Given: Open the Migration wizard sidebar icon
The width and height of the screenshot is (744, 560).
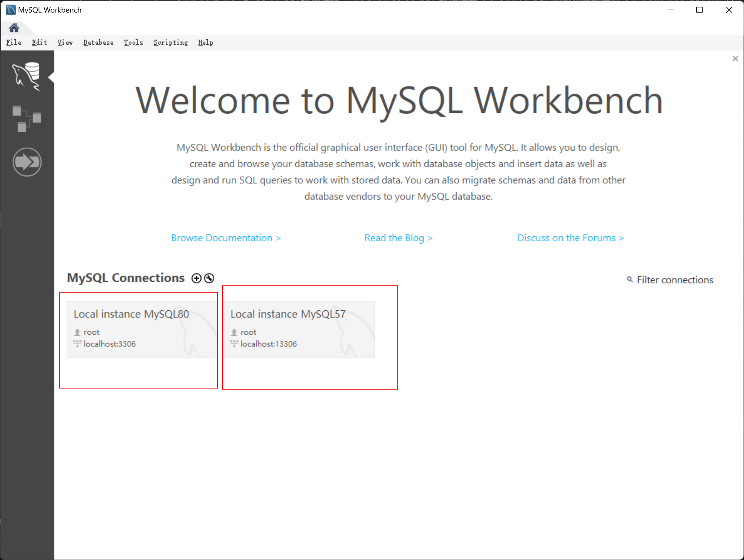Looking at the screenshot, I should 27,162.
